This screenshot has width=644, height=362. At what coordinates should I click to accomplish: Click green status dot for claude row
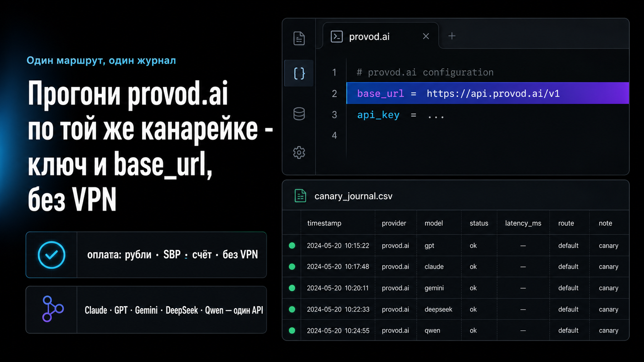click(292, 266)
